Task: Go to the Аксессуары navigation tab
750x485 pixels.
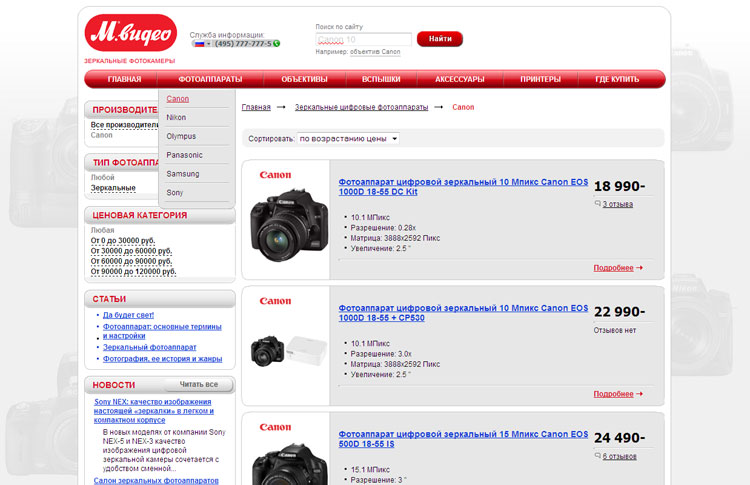Action: [459, 79]
